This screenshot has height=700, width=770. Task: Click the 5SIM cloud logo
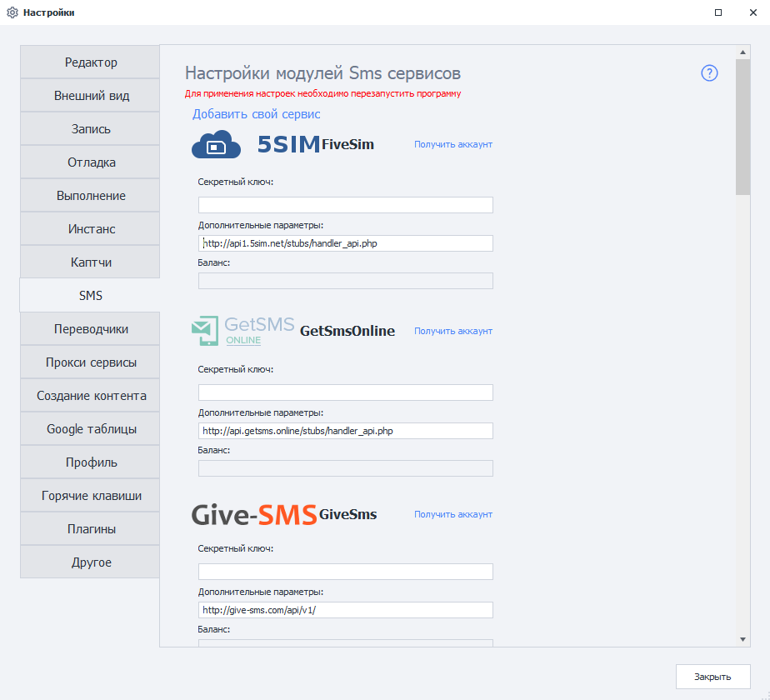pyautogui.click(x=216, y=144)
